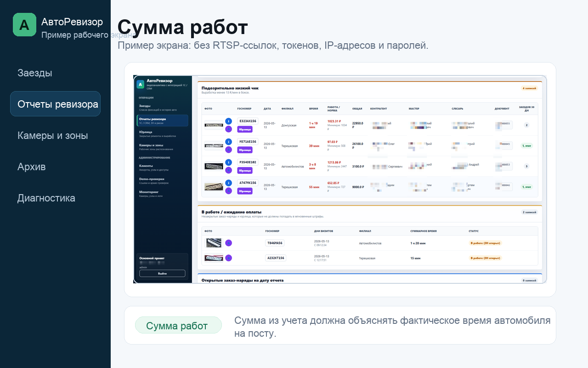588x368 pixels.
Task: Go to Камеры и зоны in the outer sidebar
Action: 53,135
